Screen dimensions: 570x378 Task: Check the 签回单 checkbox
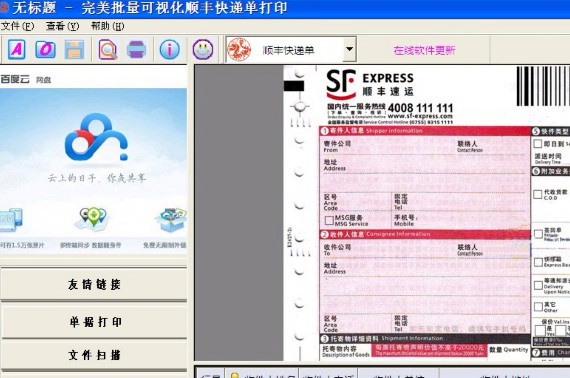pos(538,234)
